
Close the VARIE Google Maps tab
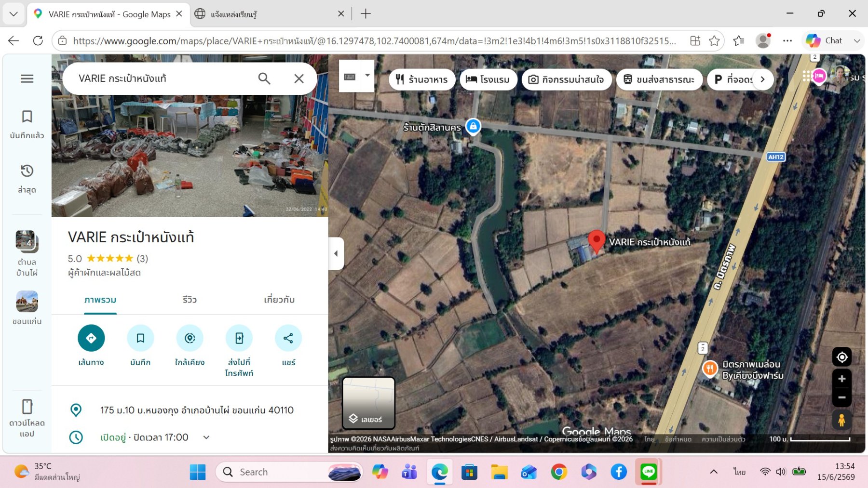[179, 14]
